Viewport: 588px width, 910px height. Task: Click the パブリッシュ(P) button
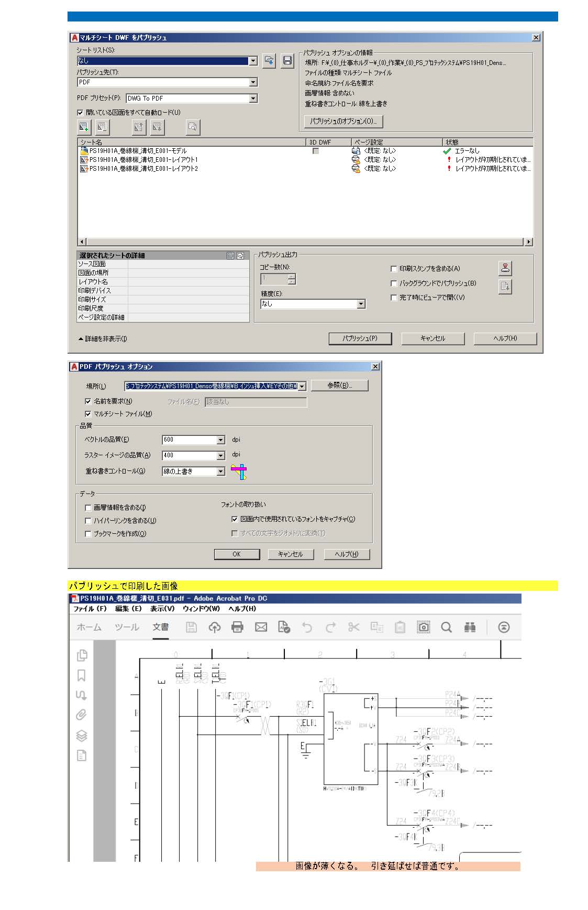point(360,338)
